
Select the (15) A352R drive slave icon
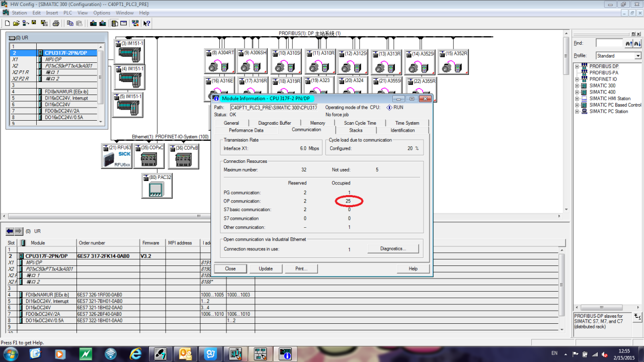[453, 61]
